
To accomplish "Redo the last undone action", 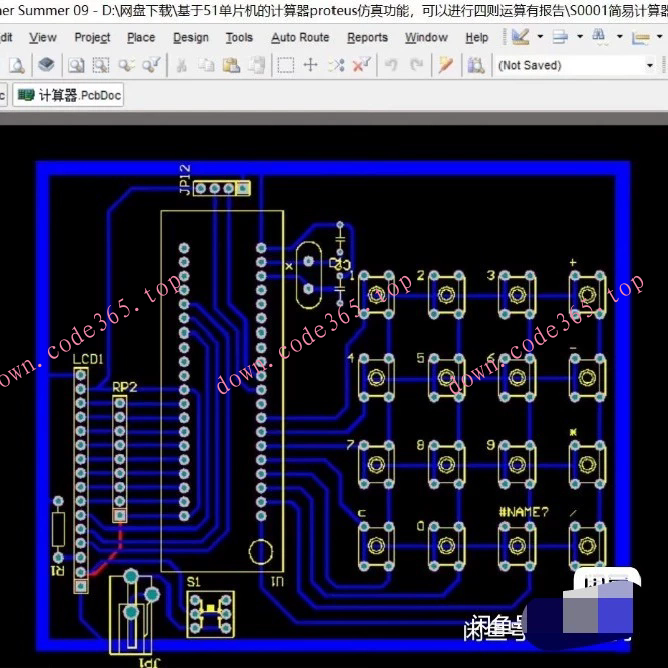I will pos(416,65).
